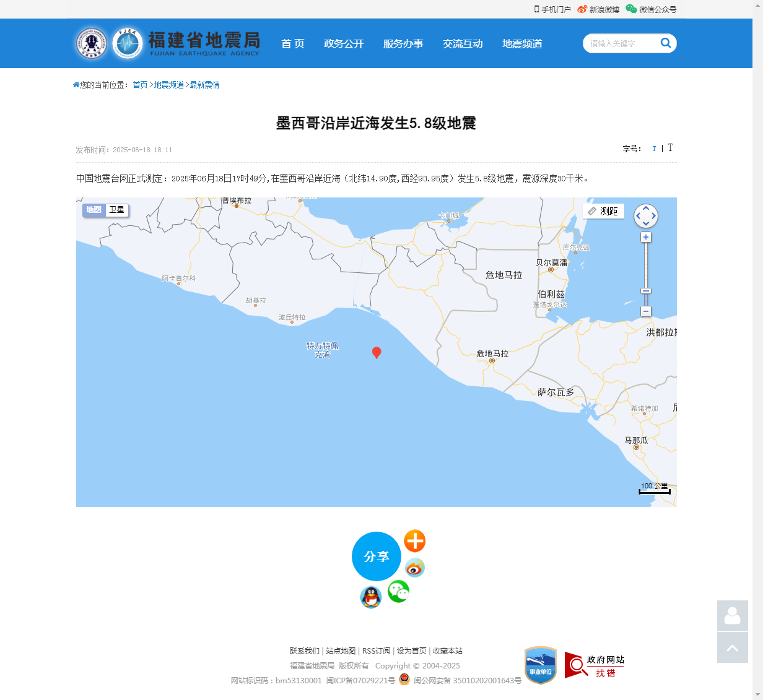Share via the QQ penguin icon
763x700 pixels.
pyautogui.click(x=370, y=597)
